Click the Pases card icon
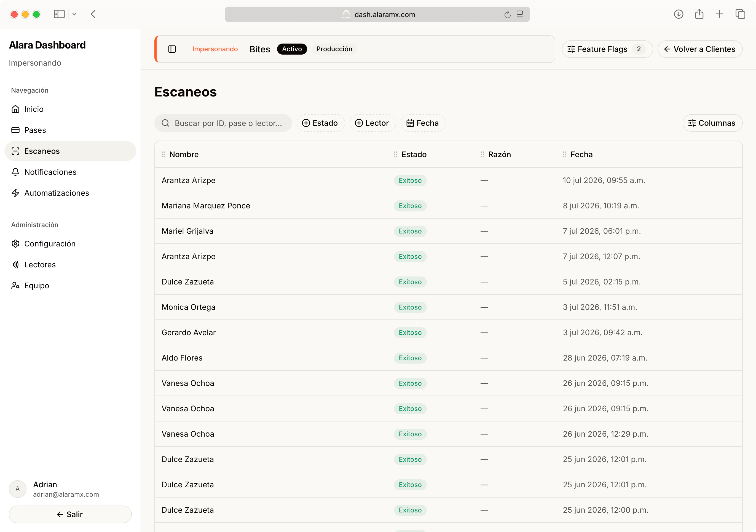756x532 pixels. tap(15, 130)
